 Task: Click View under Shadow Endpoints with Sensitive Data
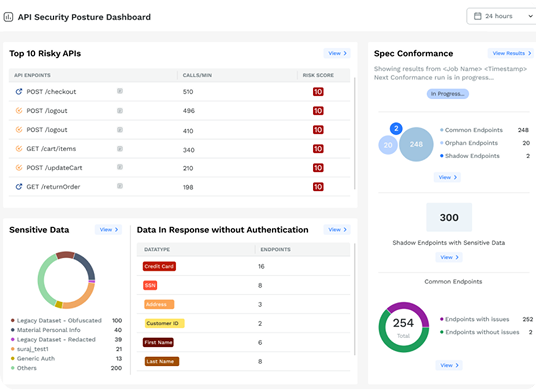(449, 257)
